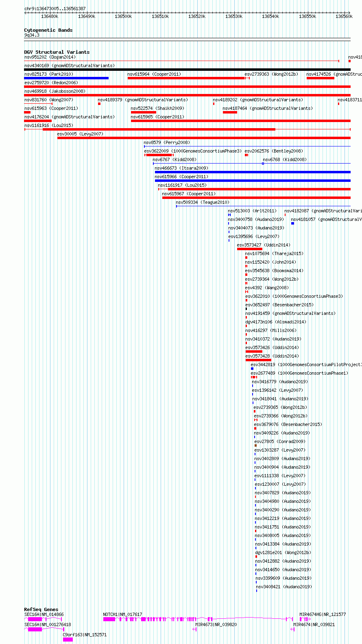The width and height of the screenshot is (362, 644).
Task: Select dgv4173n106 (Alsmadi2014) variant
Action: [246, 326]
